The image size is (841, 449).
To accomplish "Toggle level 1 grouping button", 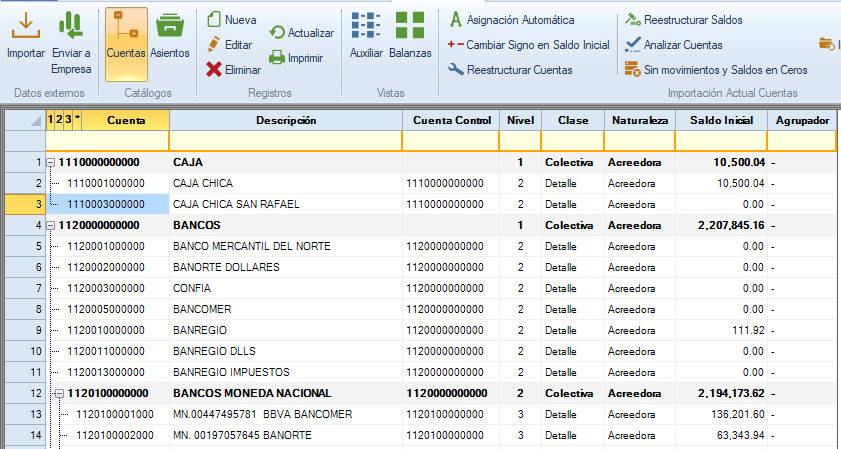I will point(50,120).
